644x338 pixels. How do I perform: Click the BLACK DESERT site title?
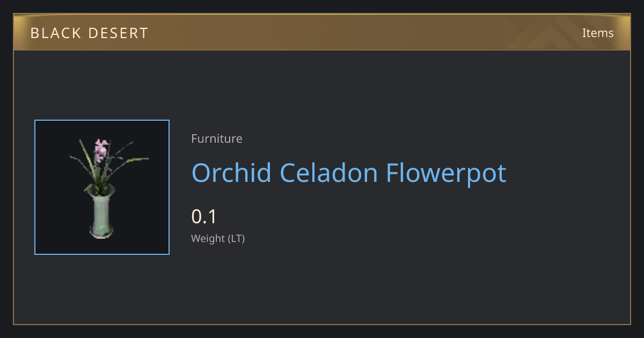coord(89,33)
